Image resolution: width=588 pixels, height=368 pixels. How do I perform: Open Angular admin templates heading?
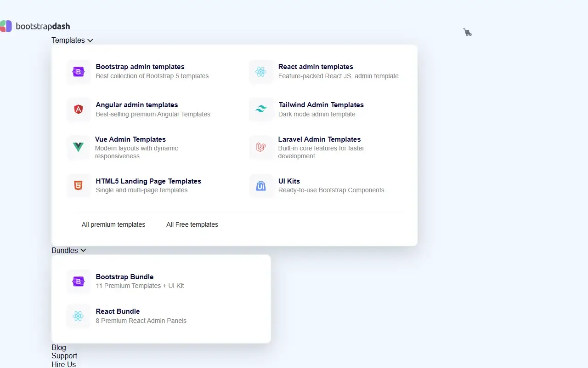(137, 105)
